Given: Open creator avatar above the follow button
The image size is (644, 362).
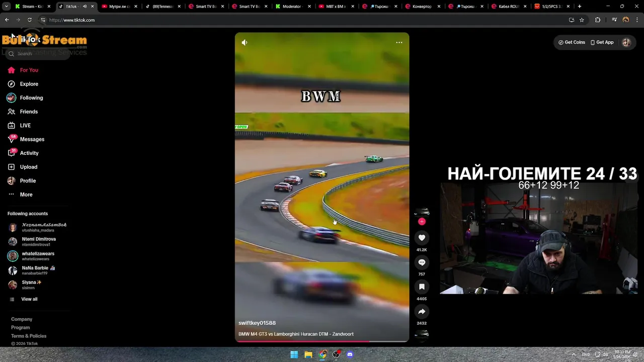Looking at the screenshot, I should 422,212.
